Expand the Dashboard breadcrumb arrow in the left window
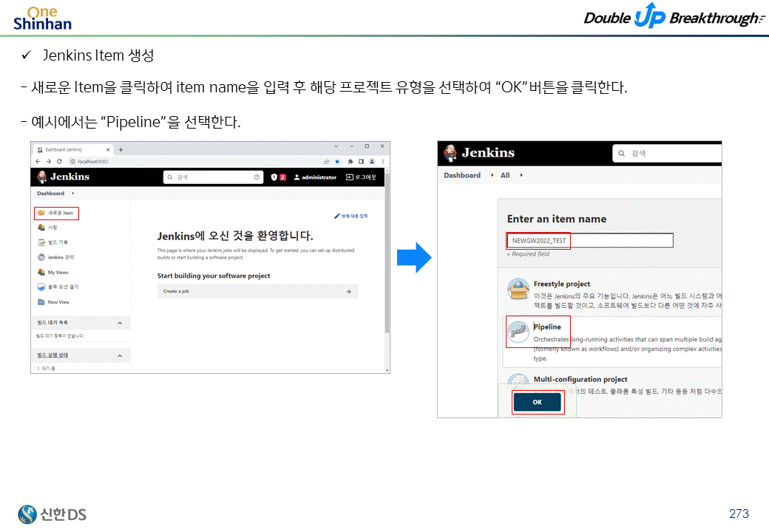 point(73,194)
